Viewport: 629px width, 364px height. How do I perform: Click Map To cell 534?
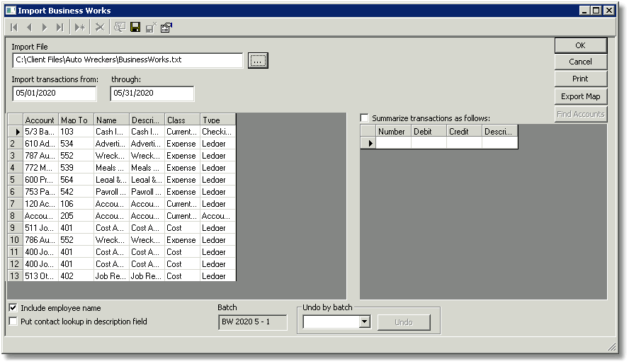(x=76, y=144)
